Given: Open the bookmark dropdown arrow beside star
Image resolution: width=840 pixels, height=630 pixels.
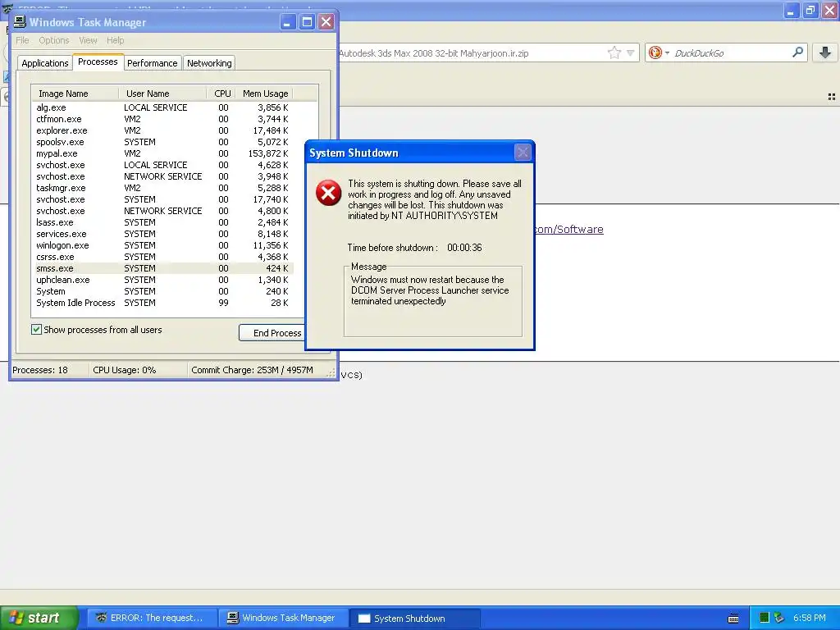Looking at the screenshot, I should point(631,53).
